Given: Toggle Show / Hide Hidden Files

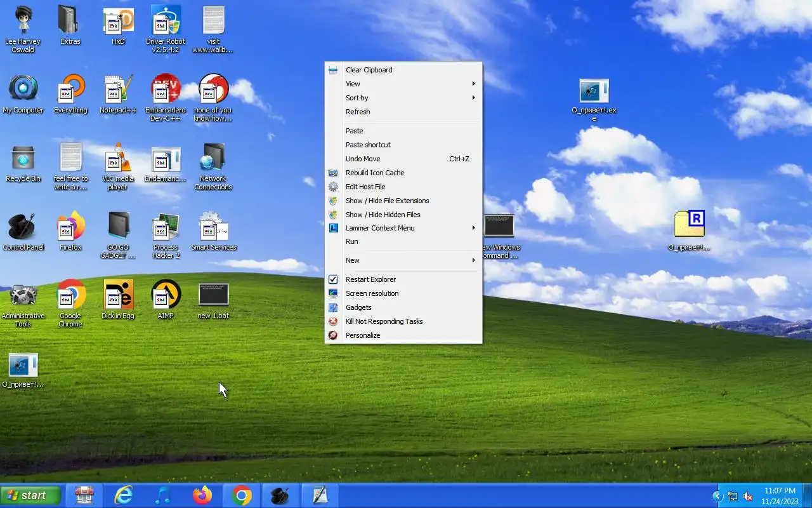Looking at the screenshot, I should [403, 215].
